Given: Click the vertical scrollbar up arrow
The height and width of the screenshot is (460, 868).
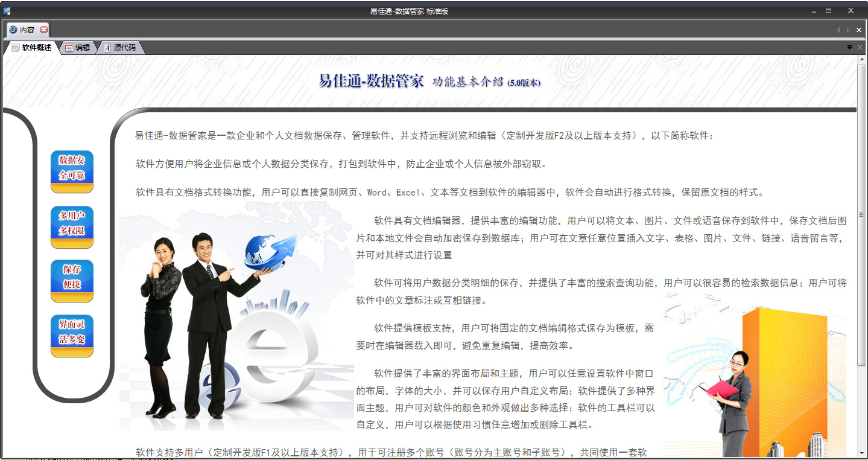Looking at the screenshot, I should (x=862, y=60).
